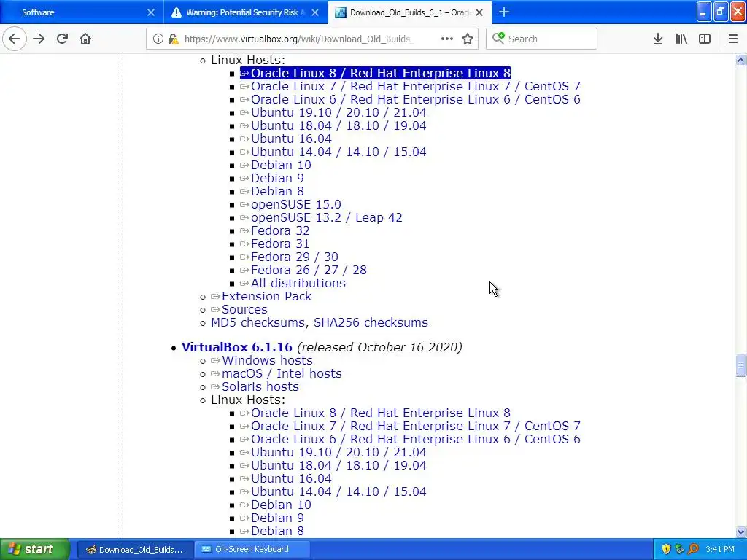Open 6.1.16 Ubuntu 16.04 link

point(291,478)
